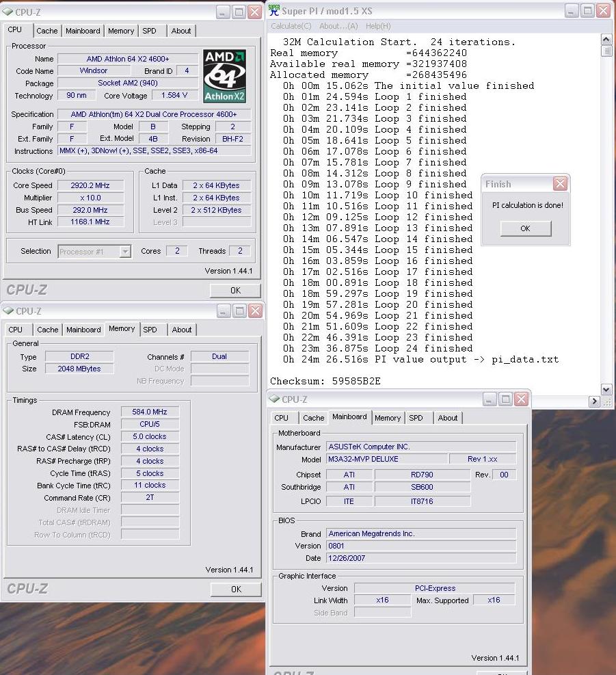
Task: Switch to Memory tab in top CPU-Z window
Action: coord(121,31)
